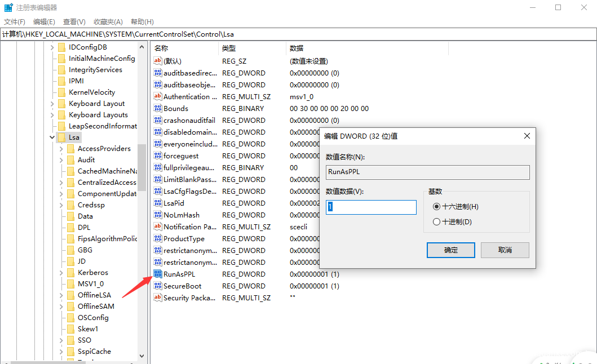Collapse the Lsa tree node

(x=52, y=137)
